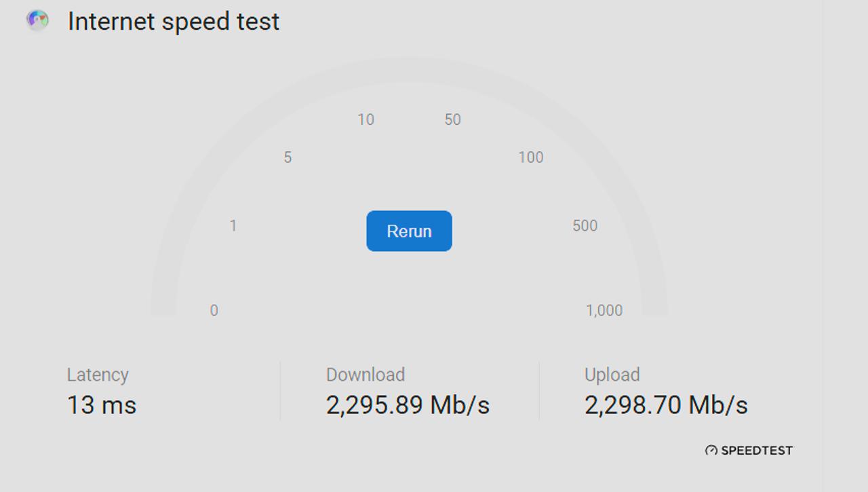Click the 10 tick label on the gauge
The image size is (868, 492).
tap(366, 120)
